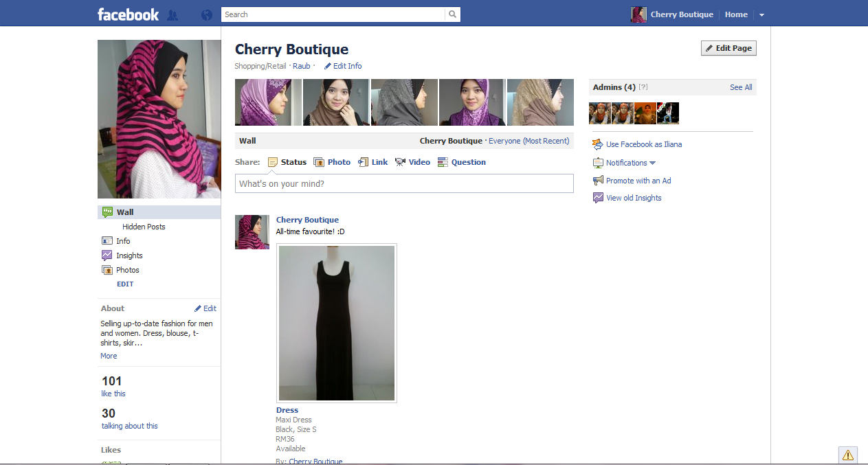Open the 101 like this link

[113, 394]
